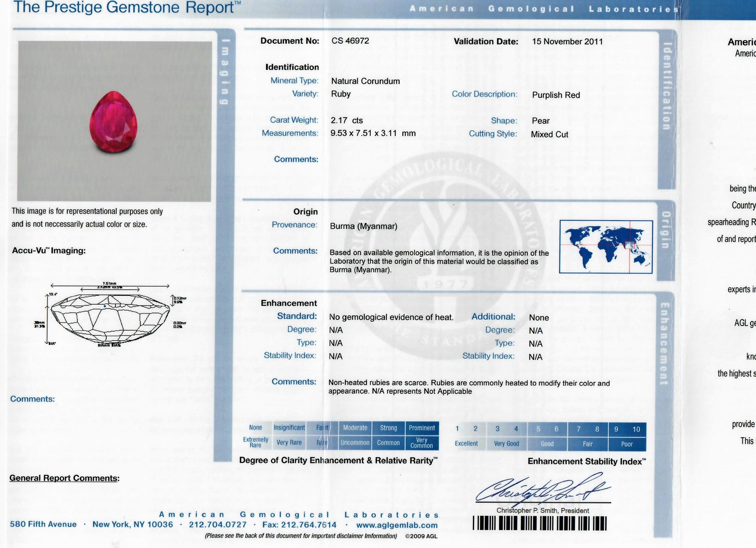Image resolution: width=756 pixels, height=548 pixels.
Task: Click the red pear-shaped ruby image
Action: (x=113, y=122)
